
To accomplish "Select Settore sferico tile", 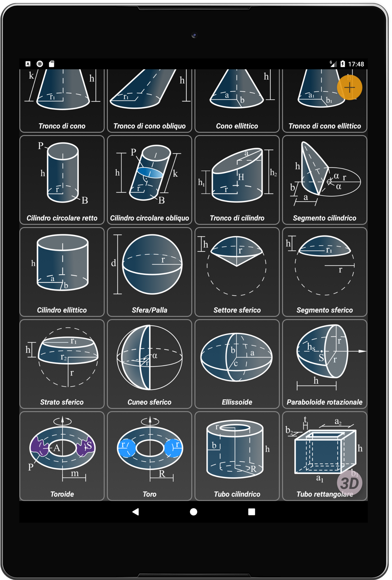I will coord(237,272).
